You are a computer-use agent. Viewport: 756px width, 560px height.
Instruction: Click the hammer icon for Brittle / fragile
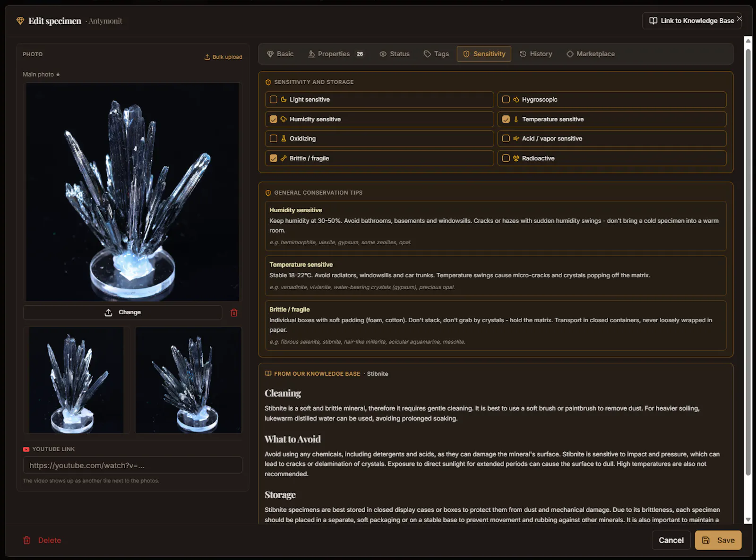point(283,158)
